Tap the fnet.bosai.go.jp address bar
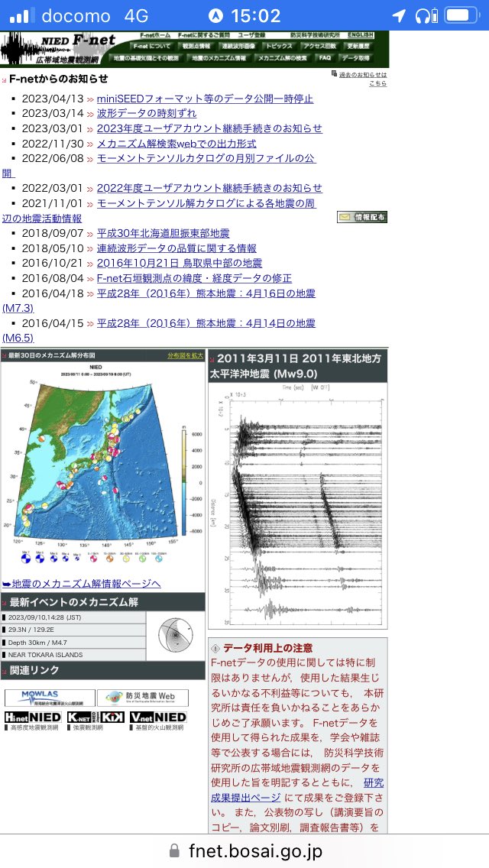The height and width of the screenshot is (868, 489). pyautogui.click(x=255, y=850)
